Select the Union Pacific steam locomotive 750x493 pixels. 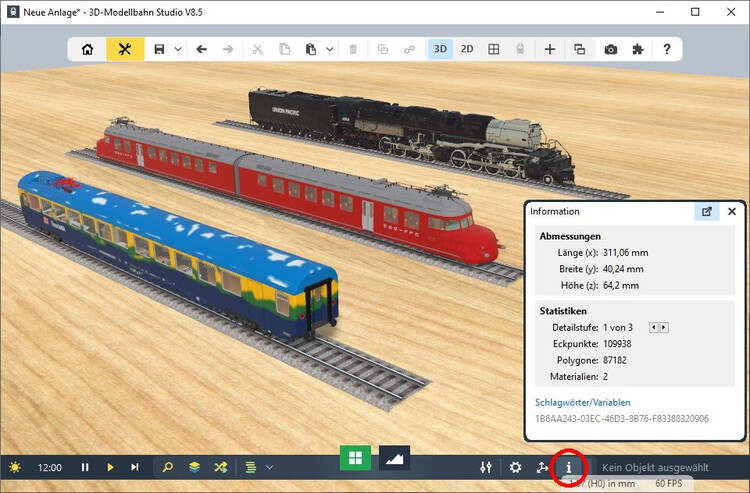[411, 134]
